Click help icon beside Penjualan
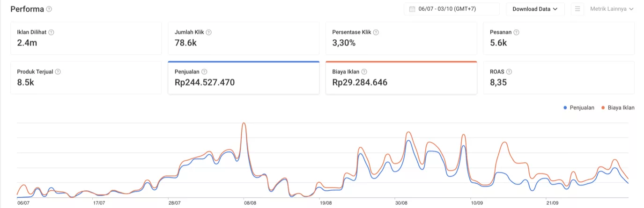The height and width of the screenshot is (208, 644). [204, 72]
